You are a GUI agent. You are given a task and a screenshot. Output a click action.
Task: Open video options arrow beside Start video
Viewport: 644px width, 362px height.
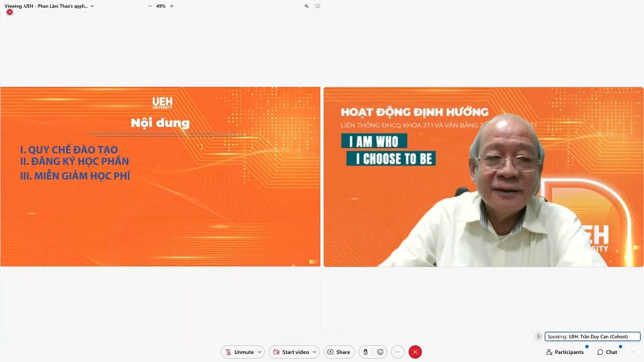315,352
